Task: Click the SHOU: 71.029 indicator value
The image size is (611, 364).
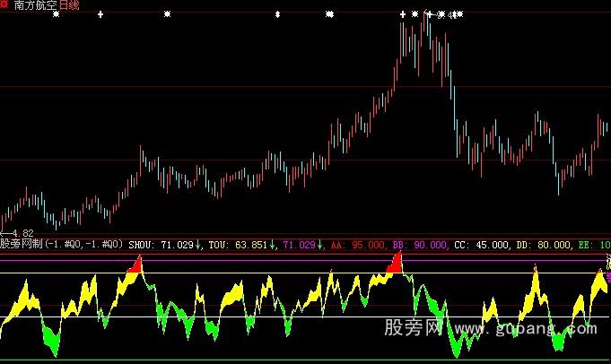Action: pos(161,245)
